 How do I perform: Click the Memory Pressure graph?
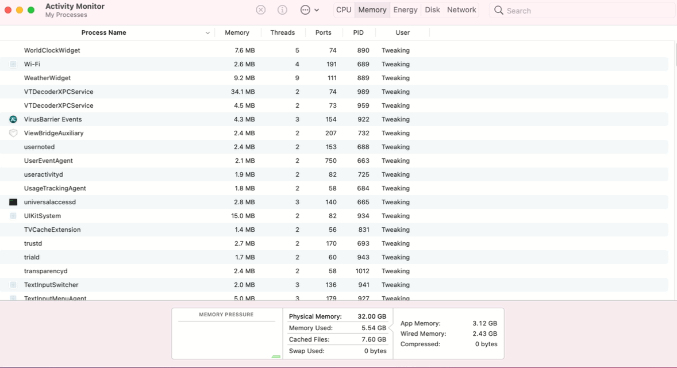[x=227, y=339]
